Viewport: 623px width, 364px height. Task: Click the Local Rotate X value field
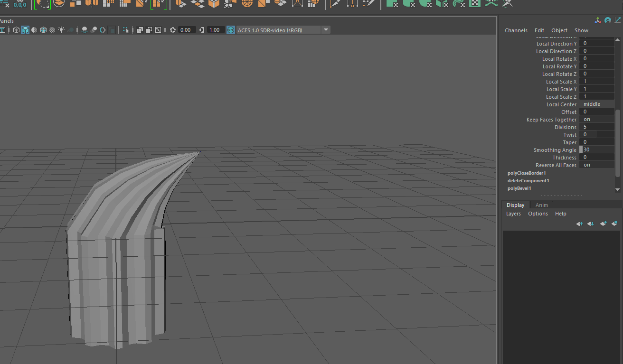click(597, 58)
